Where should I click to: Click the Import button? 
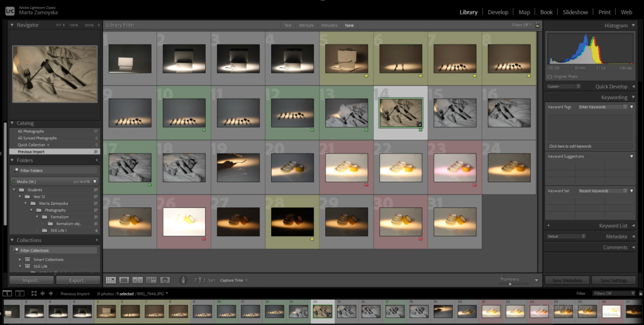[x=31, y=280]
